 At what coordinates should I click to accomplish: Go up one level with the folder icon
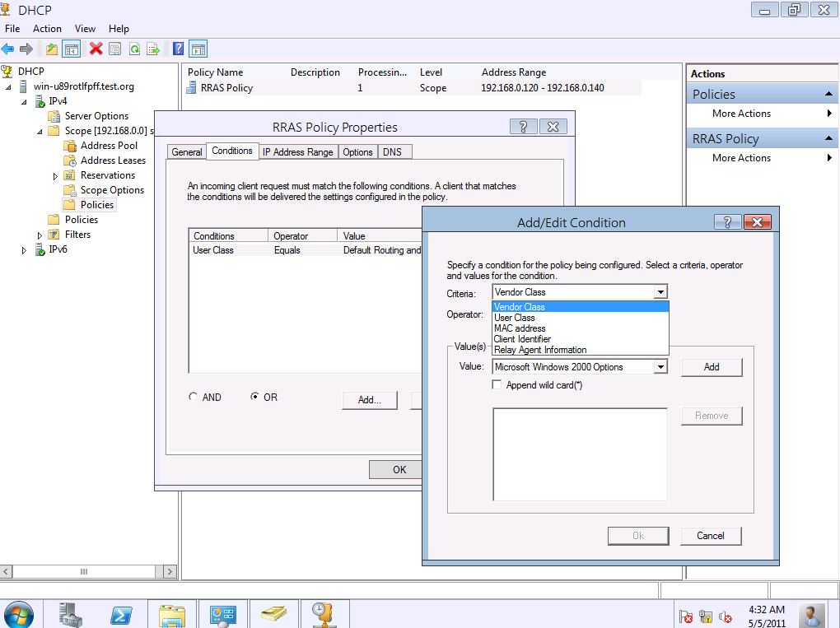click(51, 49)
